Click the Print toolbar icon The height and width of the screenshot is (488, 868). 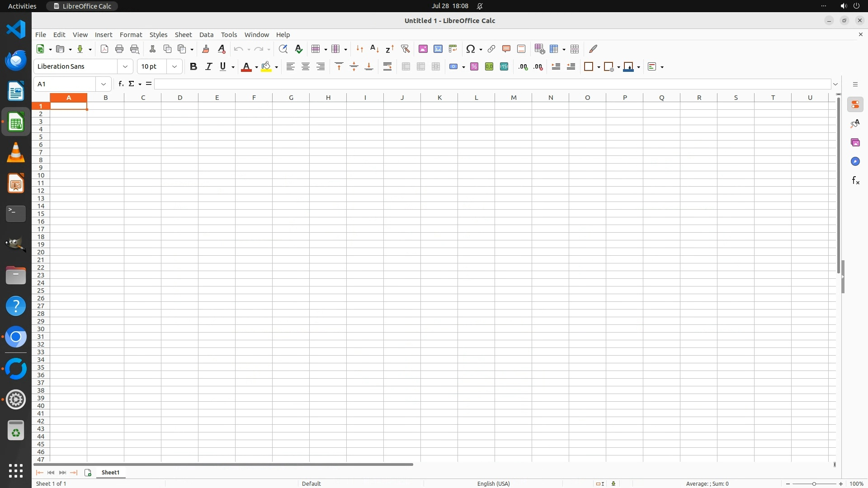point(119,49)
